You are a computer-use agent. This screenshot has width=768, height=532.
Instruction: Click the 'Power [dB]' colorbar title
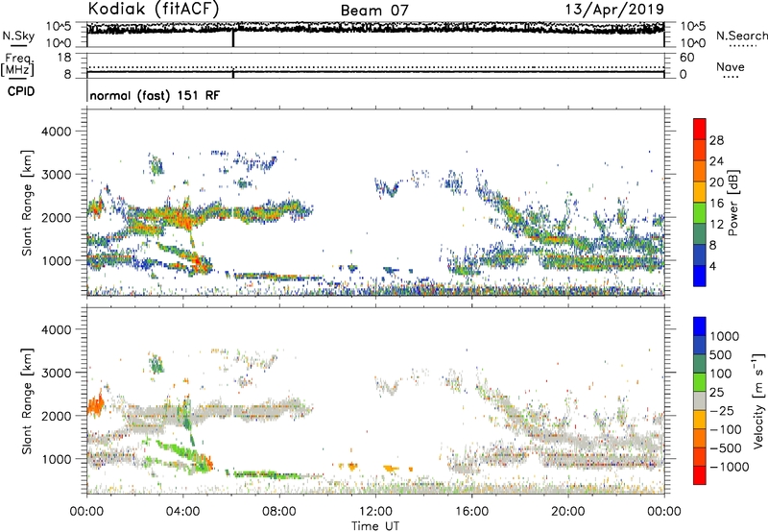pos(732,203)
